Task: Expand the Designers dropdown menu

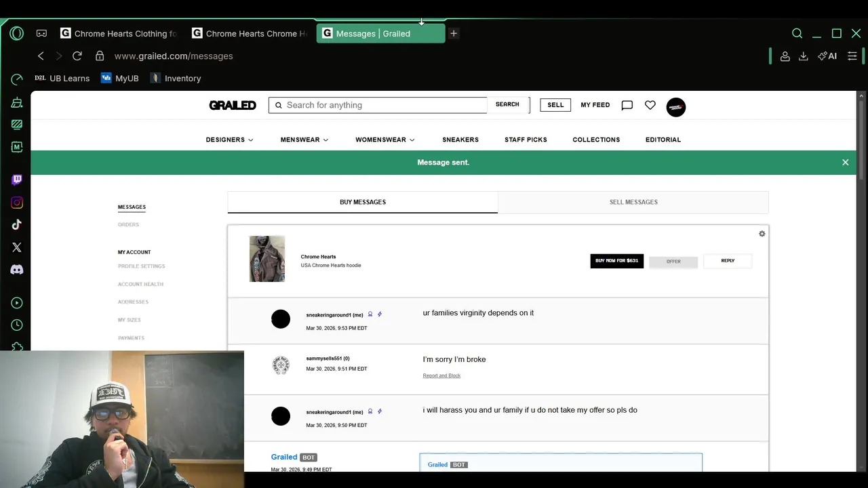Action: [229, 140]
